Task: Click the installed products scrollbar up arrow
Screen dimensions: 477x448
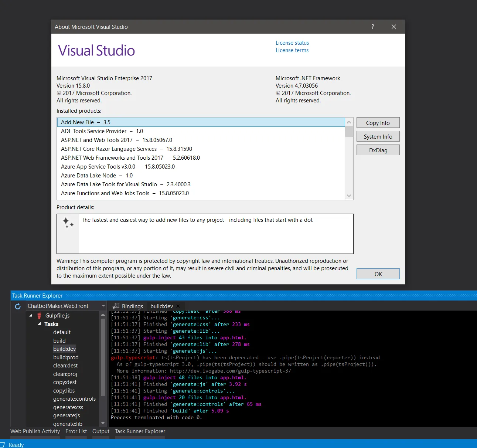Action: pos(349,122)
